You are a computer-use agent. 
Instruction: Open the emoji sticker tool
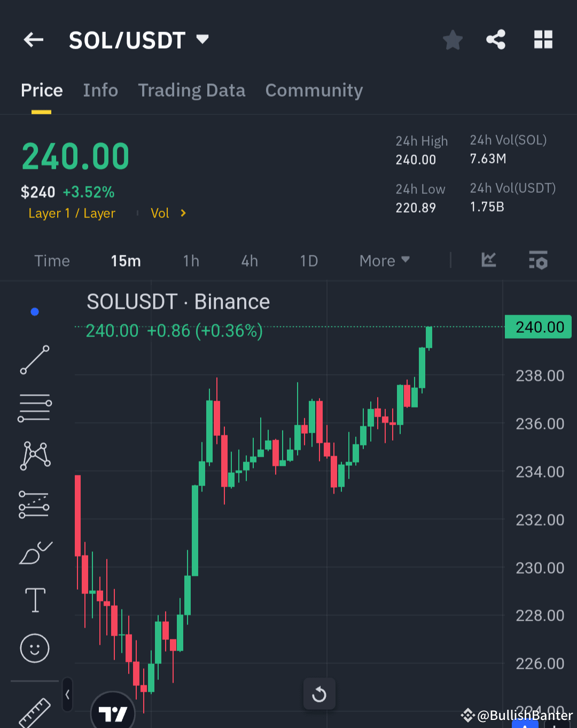point(34,648)
